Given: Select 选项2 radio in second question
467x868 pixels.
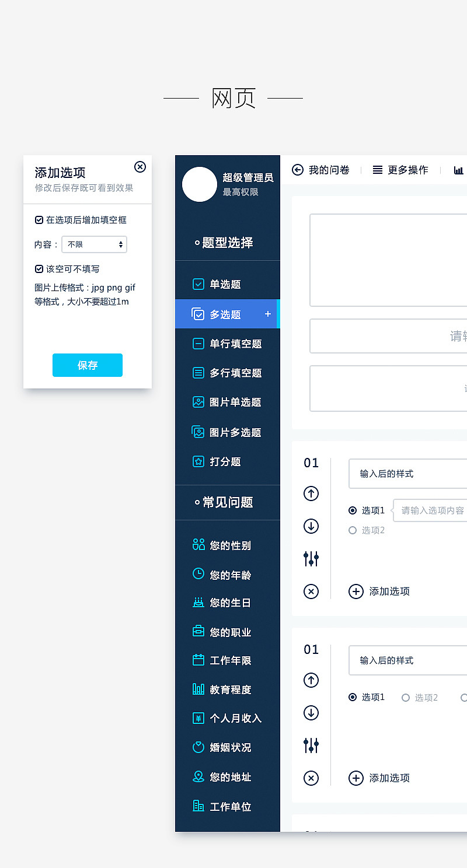Looking at the screenshot, I should [x=406, y=698].
